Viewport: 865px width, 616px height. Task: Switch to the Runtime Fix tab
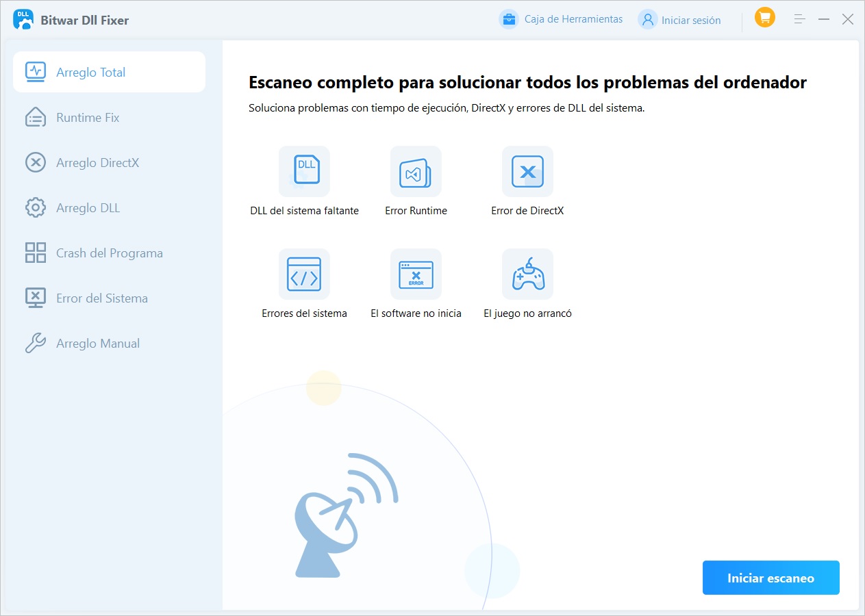coord(110,117)
